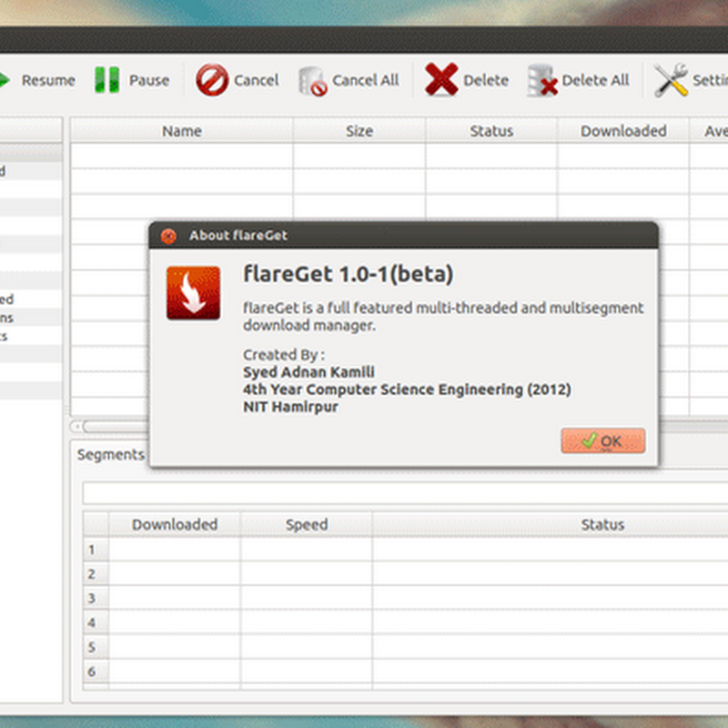728x728 pixels.
Task: Click the 4th Year Computer Science line
Action: pyautogui.click(x=407, y=389)
